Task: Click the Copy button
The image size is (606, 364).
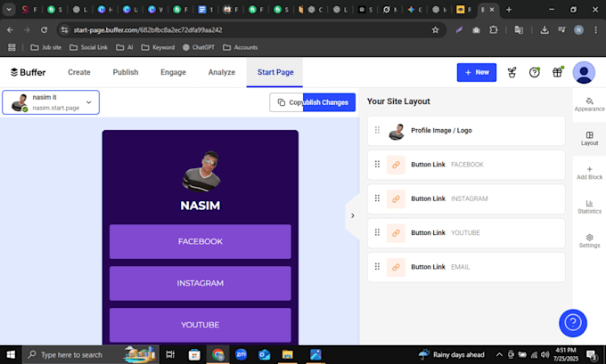Action: click(x=286, y=102)
